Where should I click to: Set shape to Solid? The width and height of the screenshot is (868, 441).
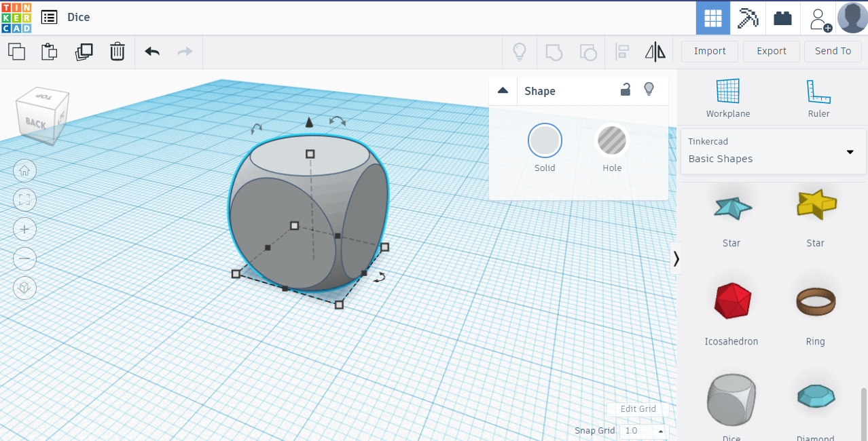click(545, 141)
